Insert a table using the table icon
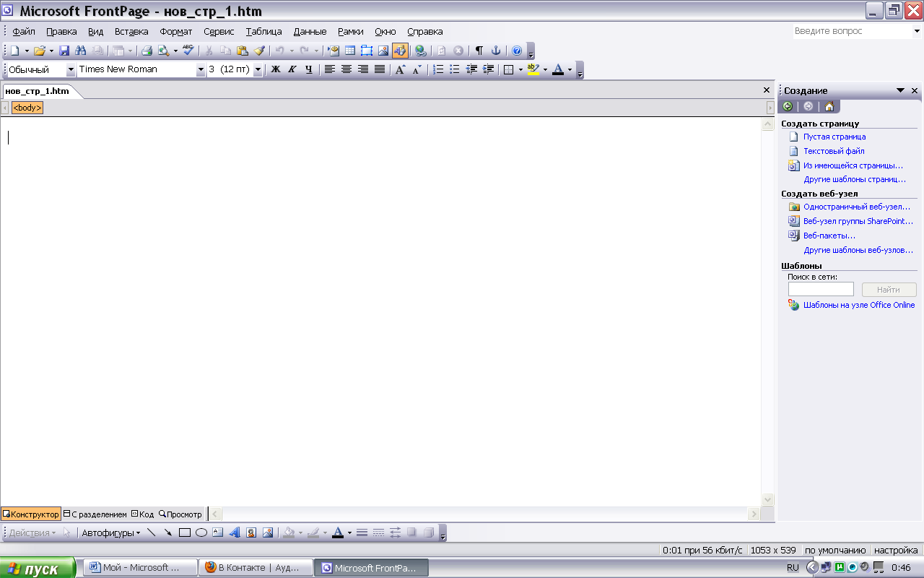 tap(350, 51)
